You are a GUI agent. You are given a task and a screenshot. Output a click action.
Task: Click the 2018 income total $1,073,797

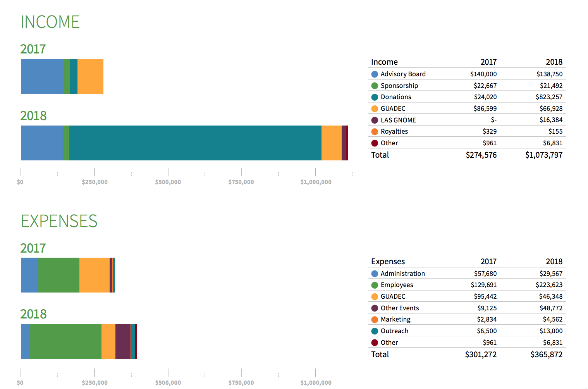pyautogui.click(x=544, y=155)
